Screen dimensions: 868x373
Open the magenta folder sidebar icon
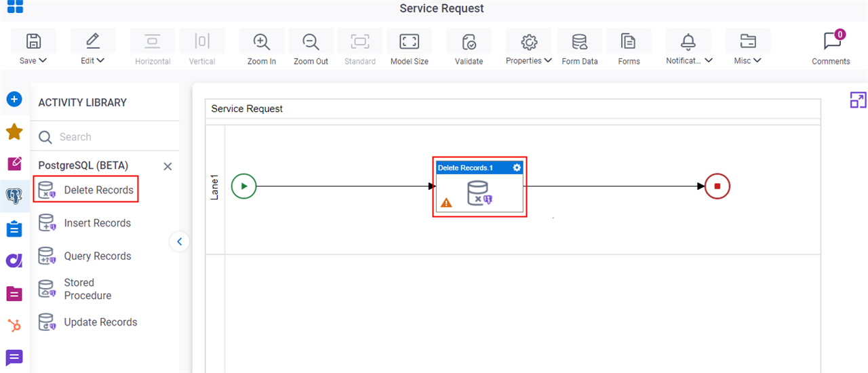[14, 293]
